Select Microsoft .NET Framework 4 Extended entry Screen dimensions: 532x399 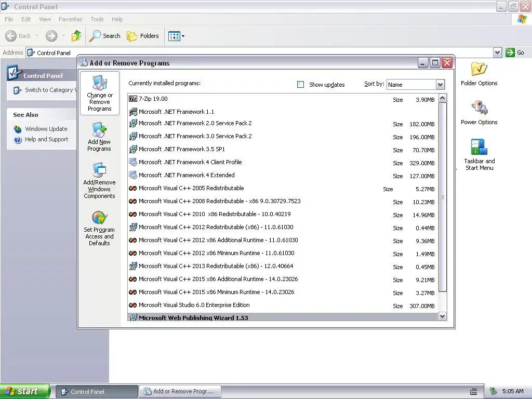(x=283, y=176)
